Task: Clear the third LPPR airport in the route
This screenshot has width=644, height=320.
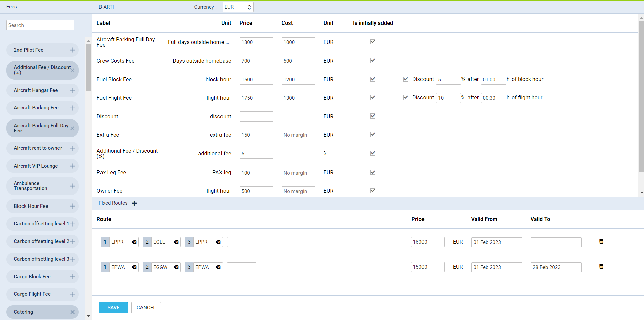Action: (218, 242)
